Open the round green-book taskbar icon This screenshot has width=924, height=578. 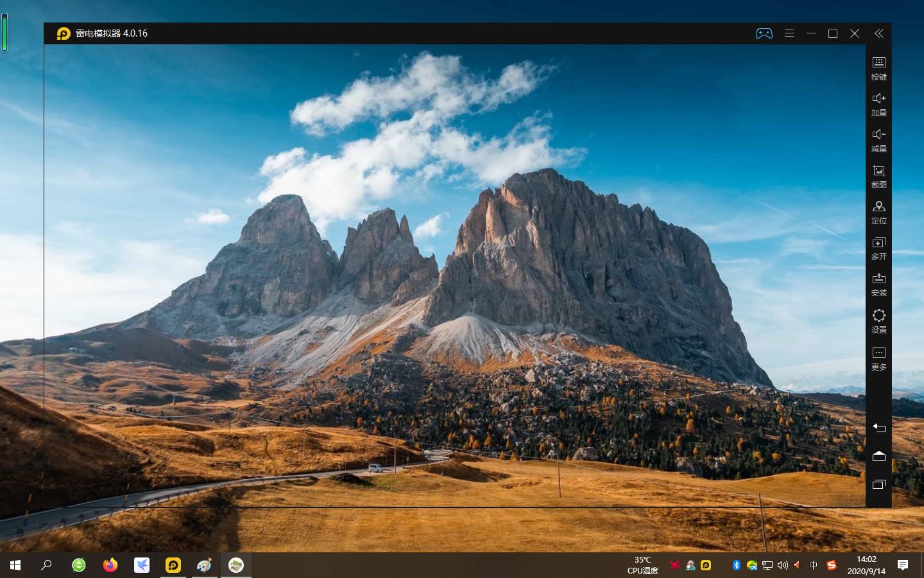(x=236, y=565)
